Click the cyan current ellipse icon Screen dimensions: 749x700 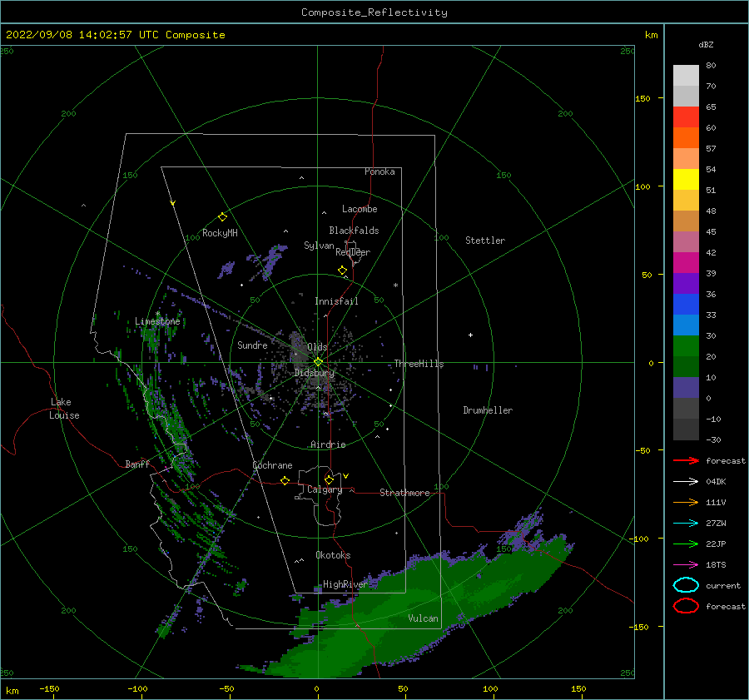click(x=686, y=585)
